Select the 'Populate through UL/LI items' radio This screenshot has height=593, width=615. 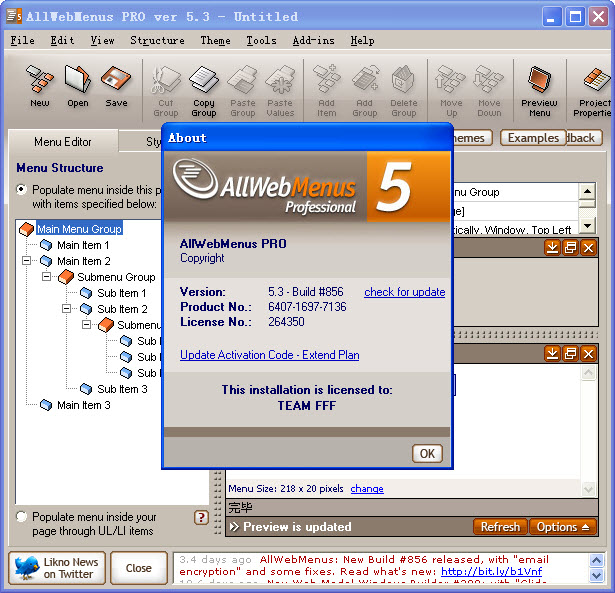[22, 517]
